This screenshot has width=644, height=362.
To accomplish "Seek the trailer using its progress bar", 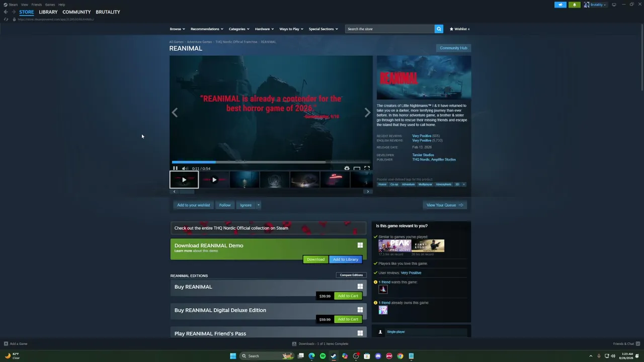I will (x=271, y=162).
